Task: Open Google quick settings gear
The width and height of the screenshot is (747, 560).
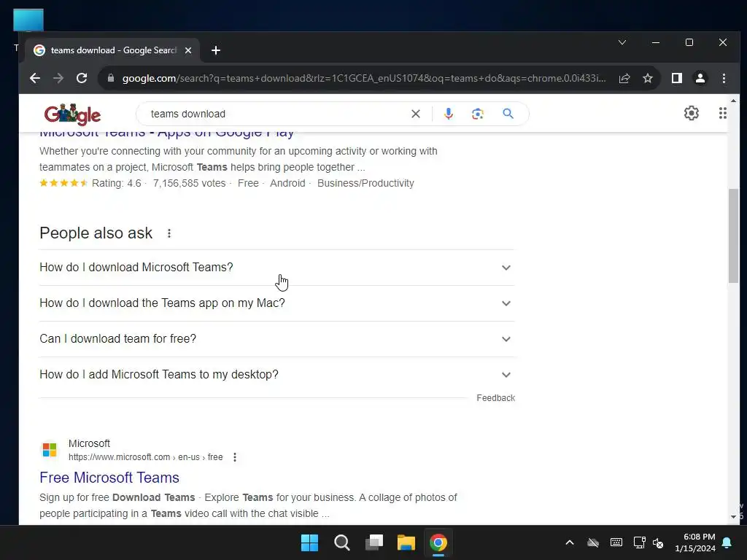Action: 692,113
